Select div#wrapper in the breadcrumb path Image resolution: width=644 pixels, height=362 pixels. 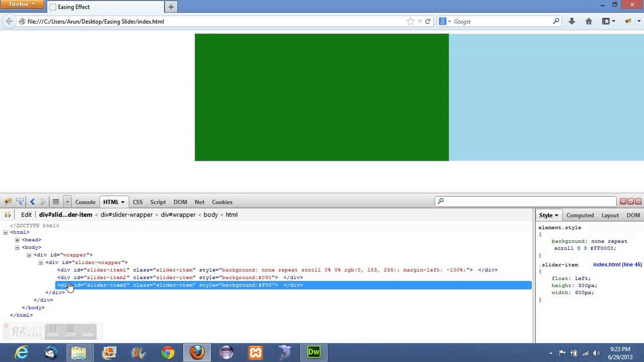pos(178,215)
